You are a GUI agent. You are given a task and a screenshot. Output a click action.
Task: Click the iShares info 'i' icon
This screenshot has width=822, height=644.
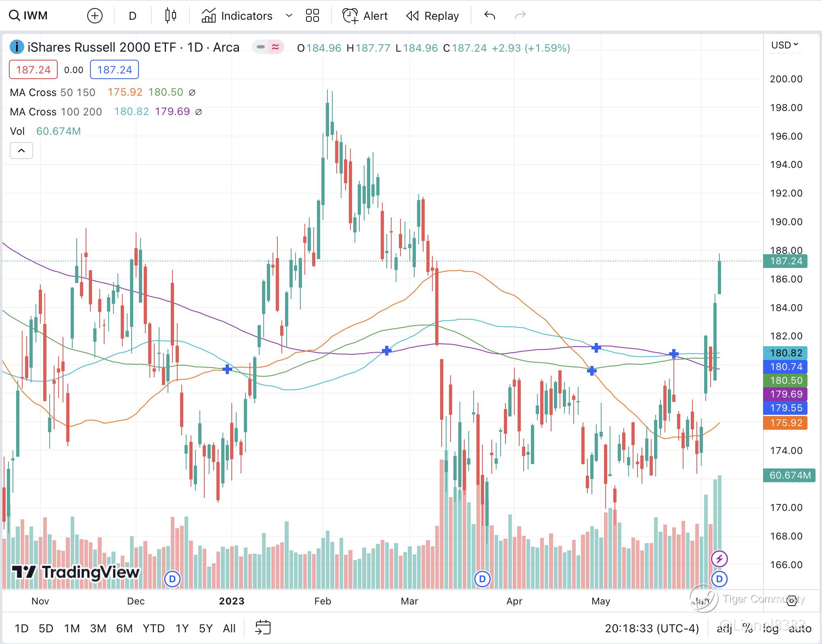click(17, 47)
